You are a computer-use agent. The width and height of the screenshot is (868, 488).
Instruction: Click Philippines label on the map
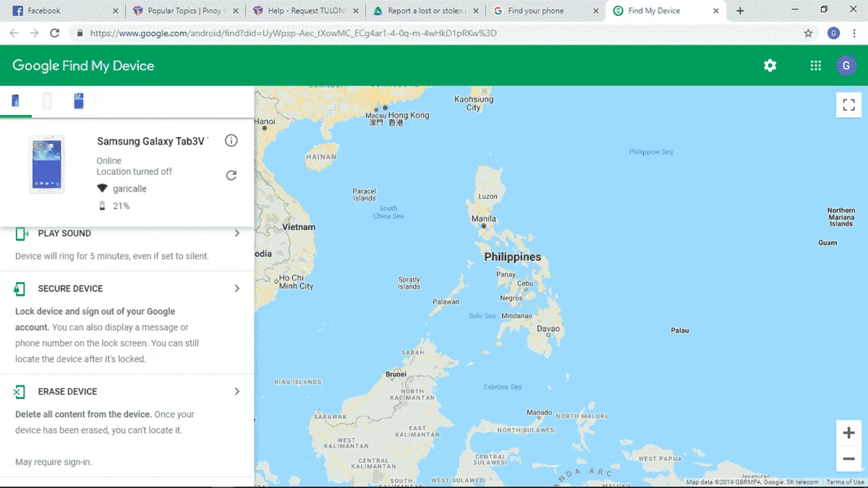coord(512,257)
